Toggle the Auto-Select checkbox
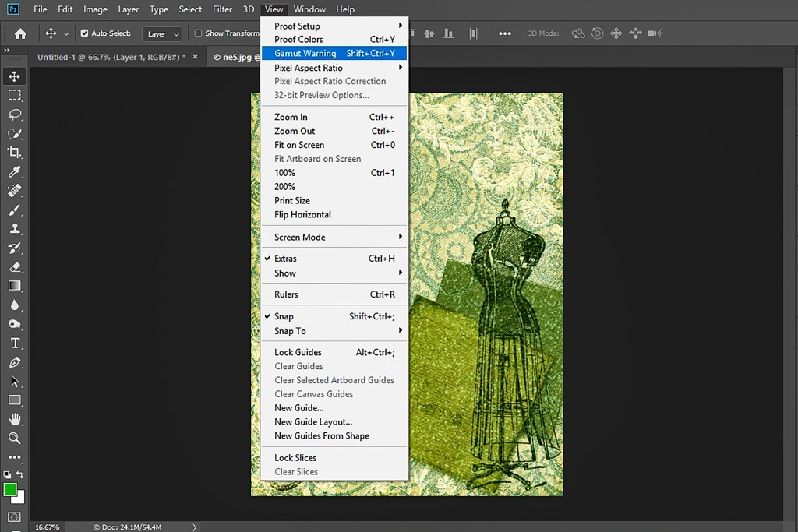The image size is (798, 532). click(x=85, y=33)
